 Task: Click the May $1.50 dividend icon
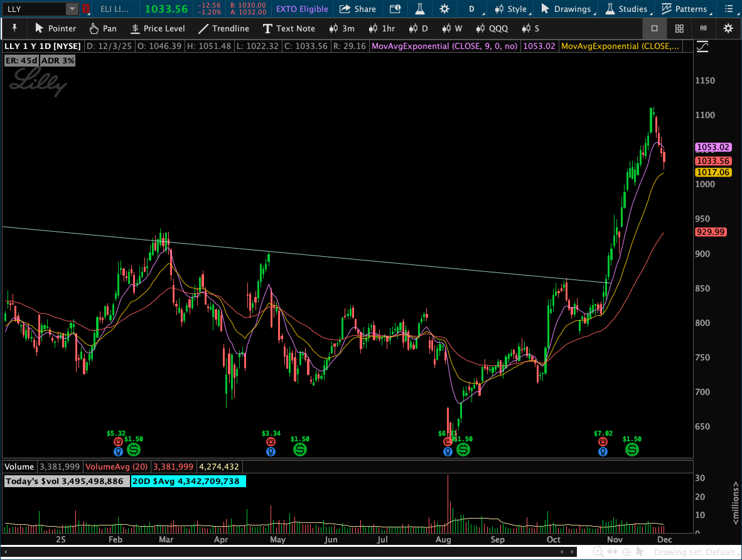(x=300, y=450)
